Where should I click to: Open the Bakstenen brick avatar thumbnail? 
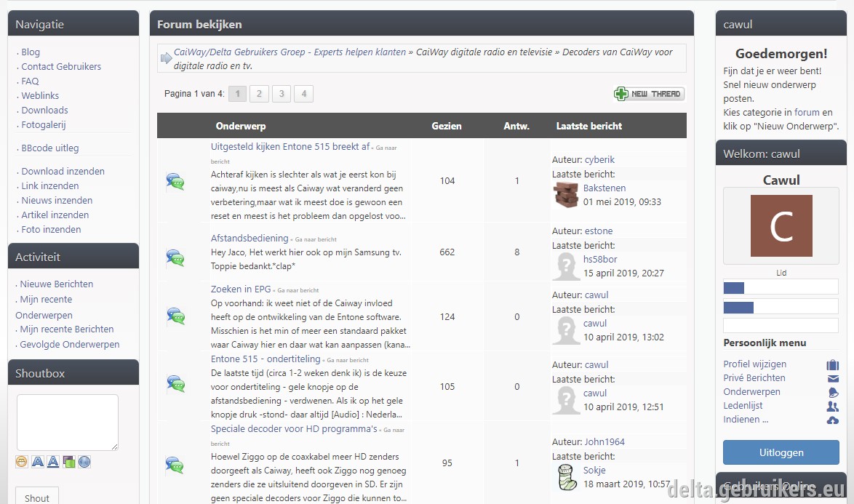[x=566, y=195]
